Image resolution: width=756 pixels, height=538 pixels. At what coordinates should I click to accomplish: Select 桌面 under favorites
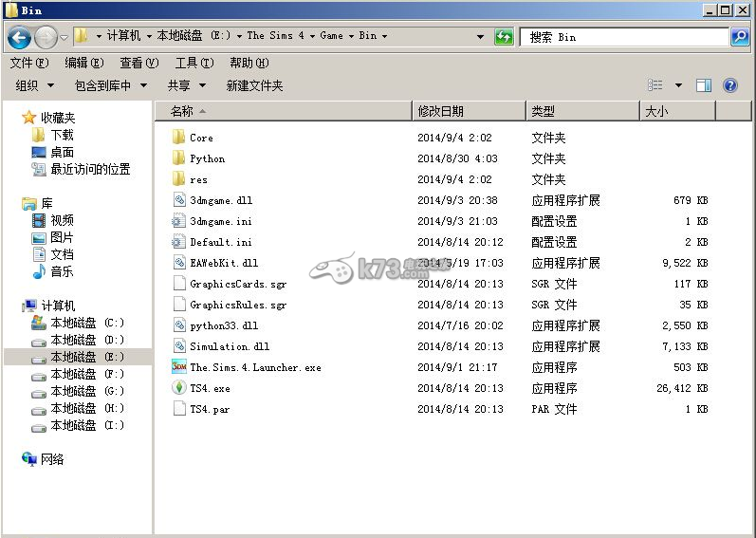[x=62, y=152]
